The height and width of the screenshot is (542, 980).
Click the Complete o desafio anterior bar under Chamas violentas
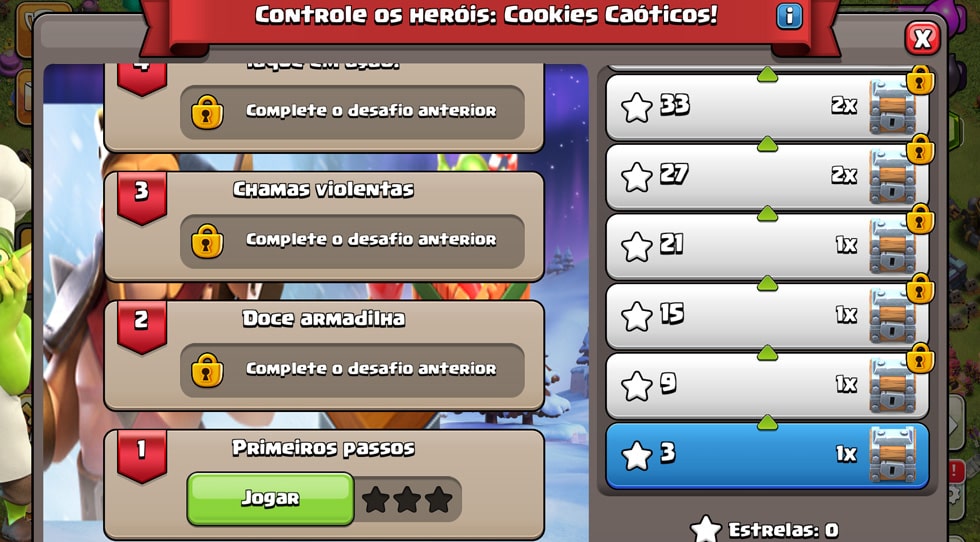[352, 241]
